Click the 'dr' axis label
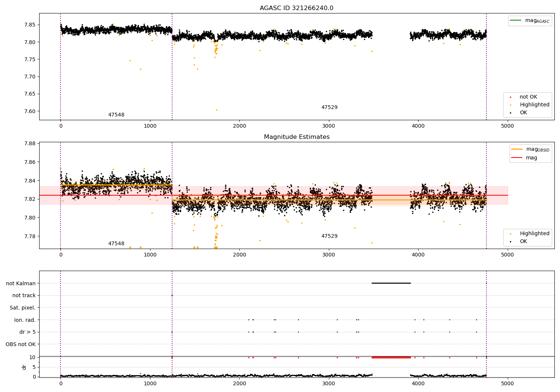This screenshot has width=560, height=392. pyautogui.click(x=24, y=367)
